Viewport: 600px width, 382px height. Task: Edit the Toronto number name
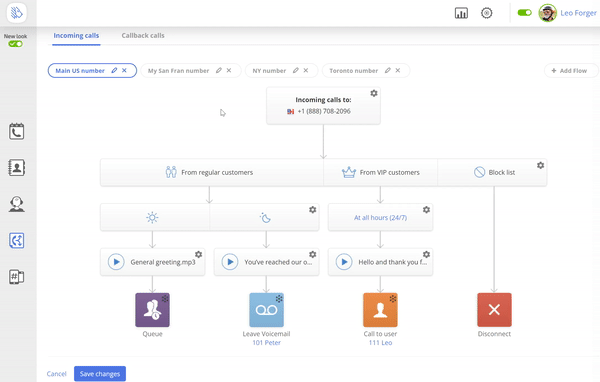[x=388, y=70]
